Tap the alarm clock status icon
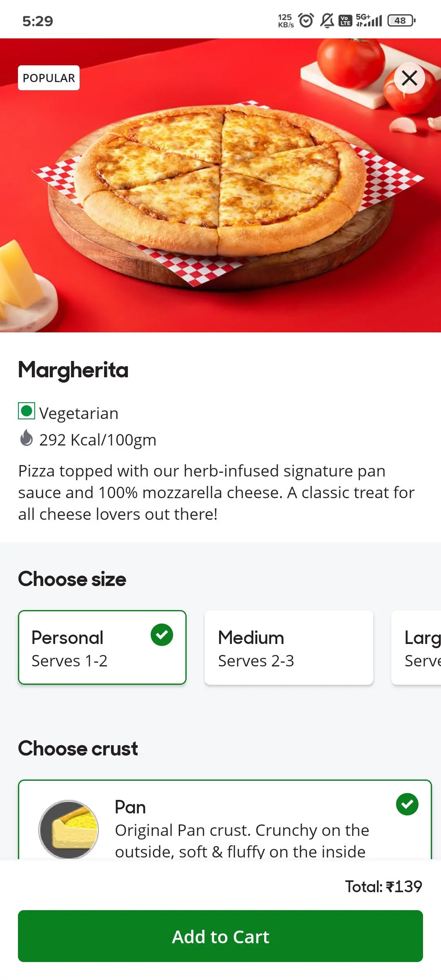This screenshot has height=980, width=441. [306, 20]
